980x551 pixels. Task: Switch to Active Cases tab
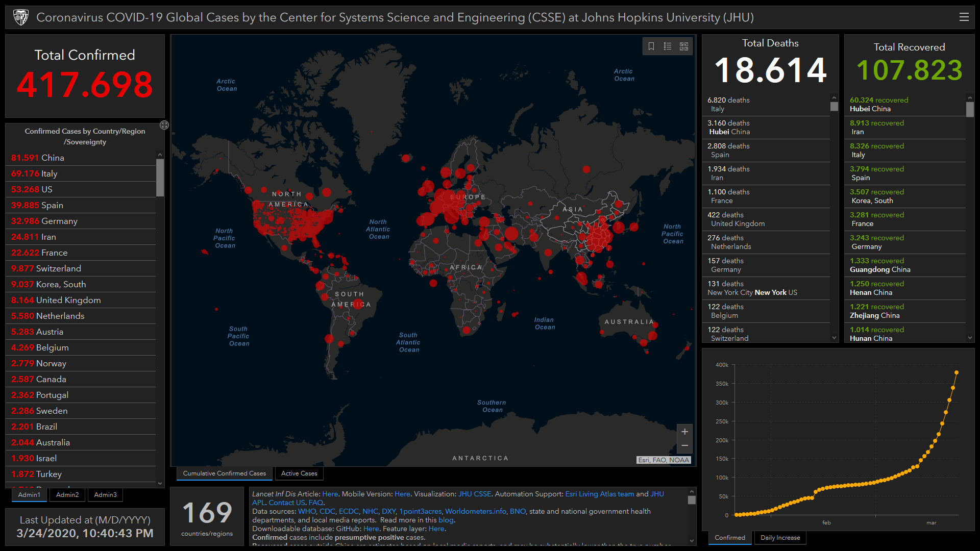(299, 473)
